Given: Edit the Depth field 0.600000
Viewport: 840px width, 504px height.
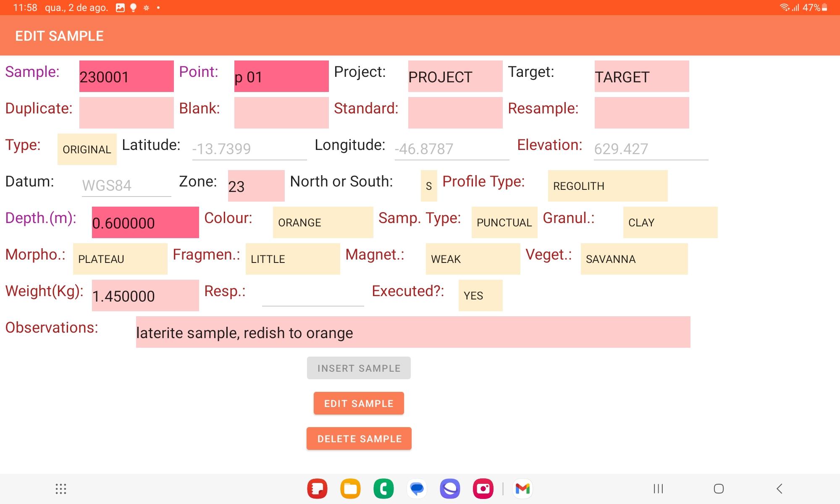Looking at the screenshot, I should pos(145,222).
